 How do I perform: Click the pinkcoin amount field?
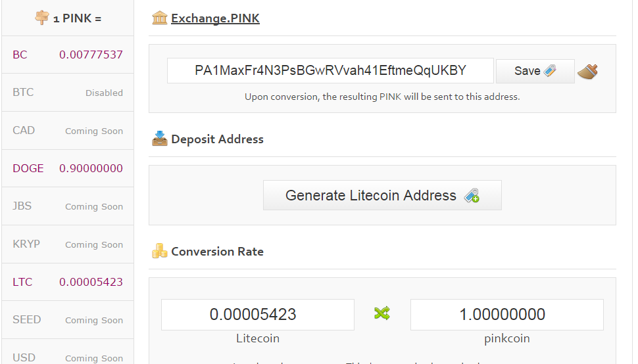point(507,315)
